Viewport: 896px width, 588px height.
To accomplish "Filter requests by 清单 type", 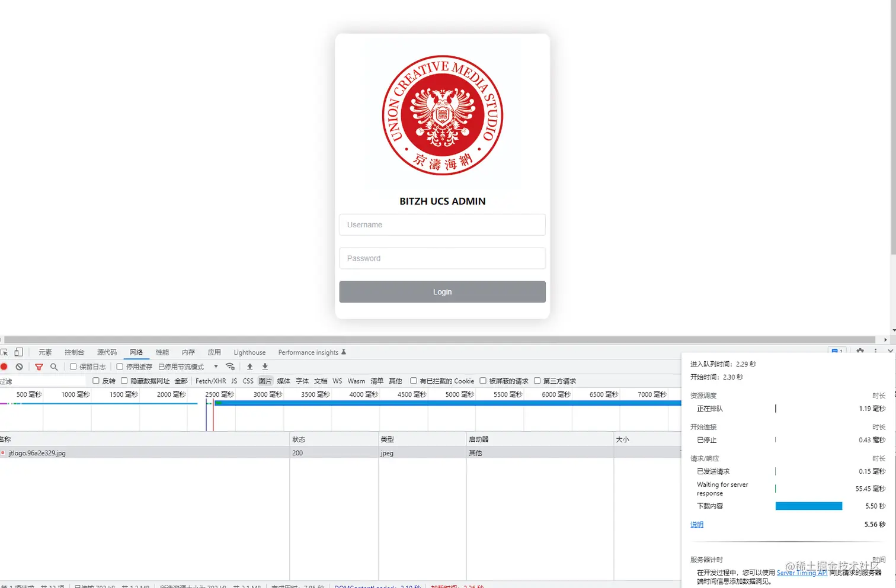I will 377,381.
